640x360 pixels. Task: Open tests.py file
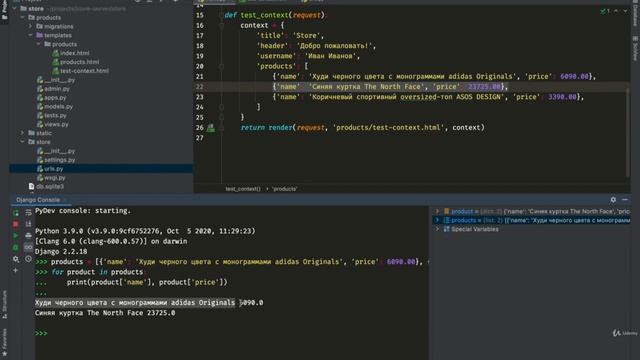(x=56, y=116)
